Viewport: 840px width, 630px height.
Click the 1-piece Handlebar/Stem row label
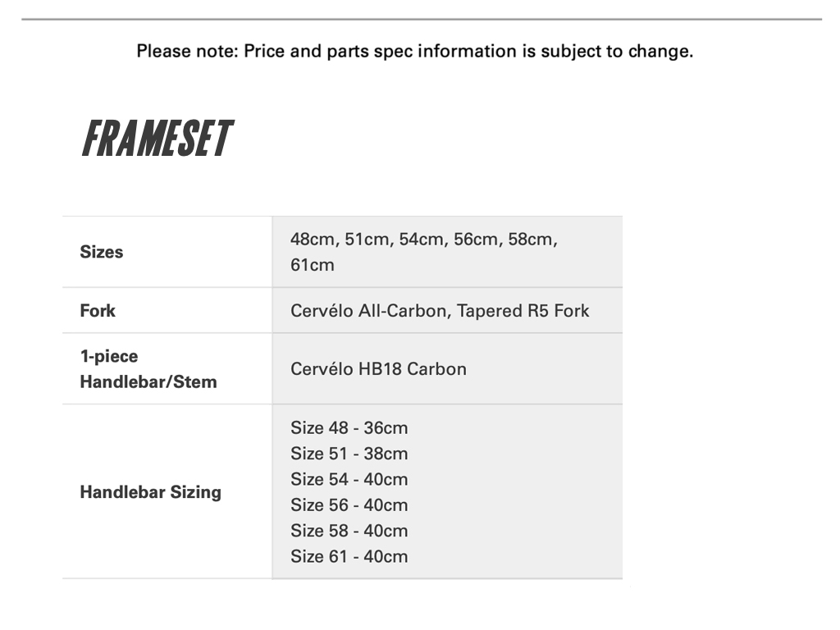(x=148, y=368)
